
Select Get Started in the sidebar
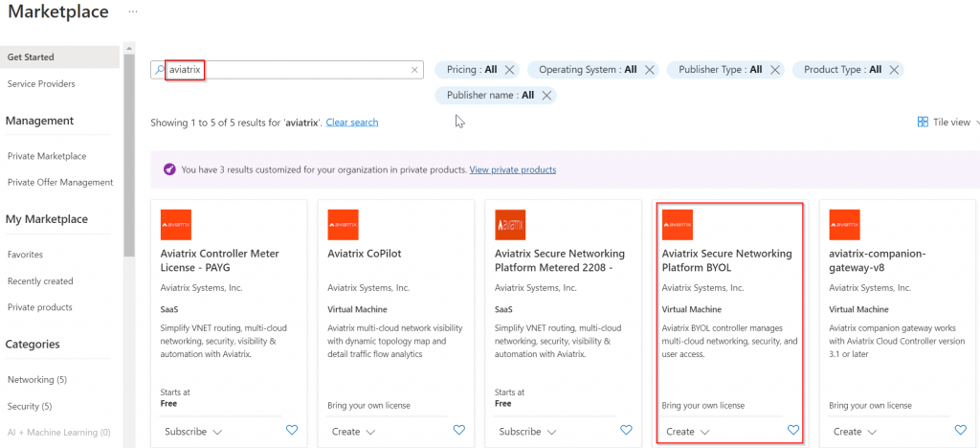click(60, 56)
